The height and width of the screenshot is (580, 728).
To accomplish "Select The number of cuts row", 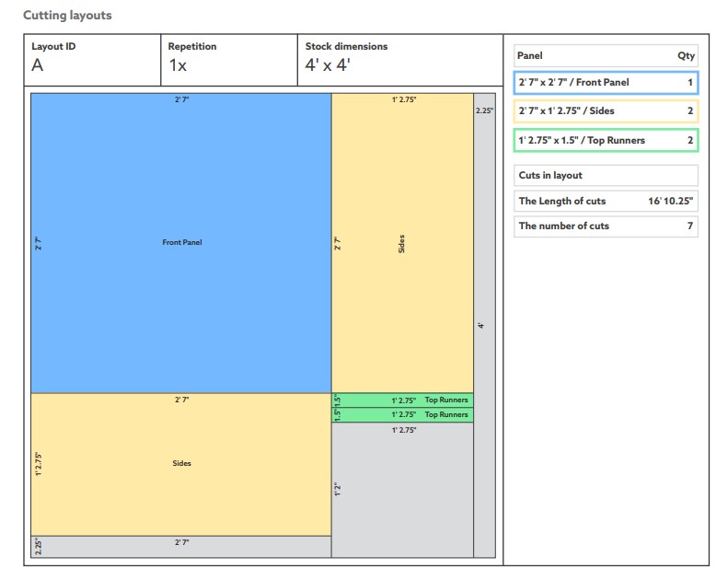I will pos(606,226).
